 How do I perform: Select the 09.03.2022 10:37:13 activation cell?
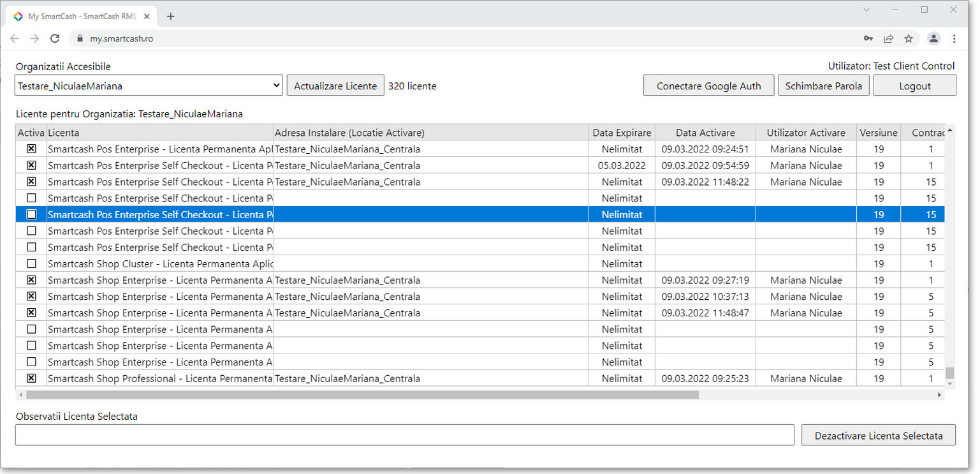tap(705, 297)
